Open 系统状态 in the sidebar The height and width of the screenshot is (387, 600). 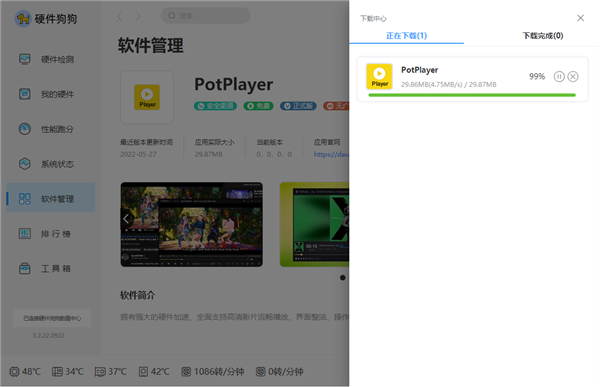click(x=51, y=164)
